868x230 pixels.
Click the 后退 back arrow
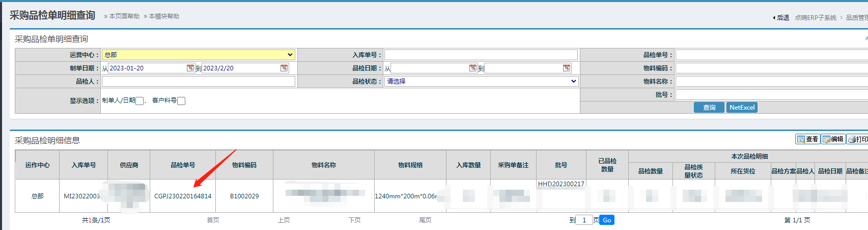point(781,18)
